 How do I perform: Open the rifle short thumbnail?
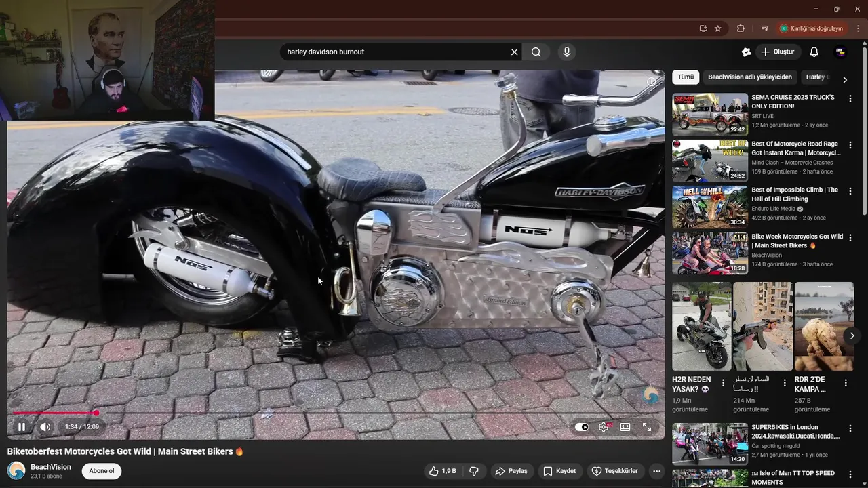[763, 326]
